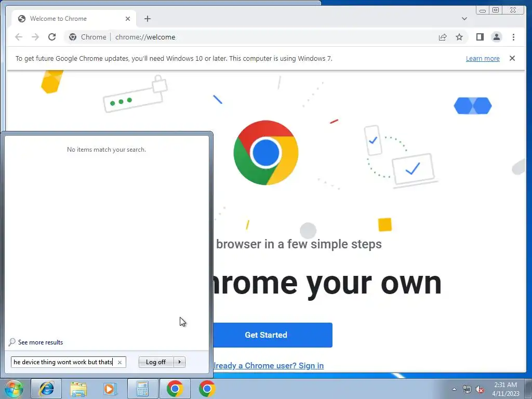
Task: Launch Windows Media Player from taskbar
Action: (x=110, y=389)
